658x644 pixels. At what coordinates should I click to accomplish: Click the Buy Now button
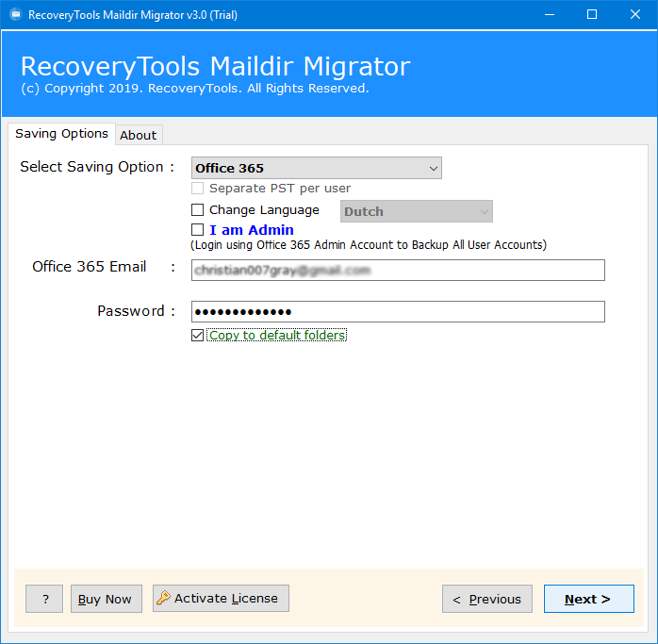[x=107, y=599]
